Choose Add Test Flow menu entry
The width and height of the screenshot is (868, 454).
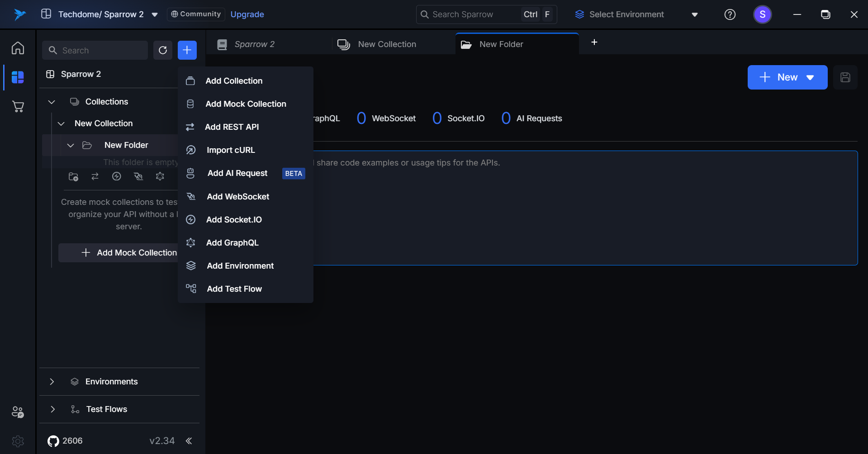234,289
